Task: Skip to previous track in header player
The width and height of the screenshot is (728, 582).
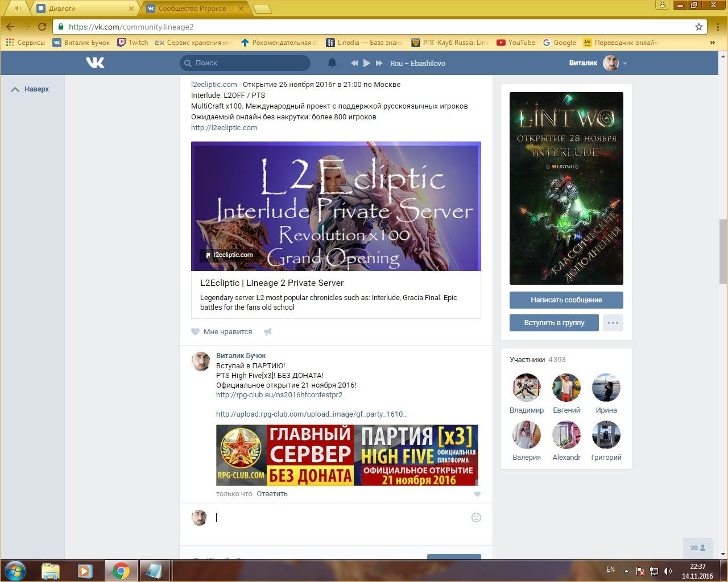Action: pos(354,63)
